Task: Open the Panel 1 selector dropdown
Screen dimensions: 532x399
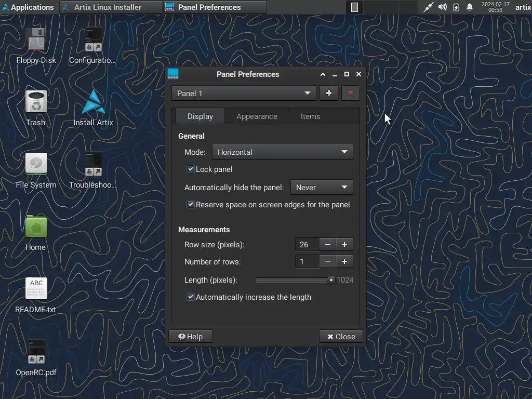Action: click(244, 94)
